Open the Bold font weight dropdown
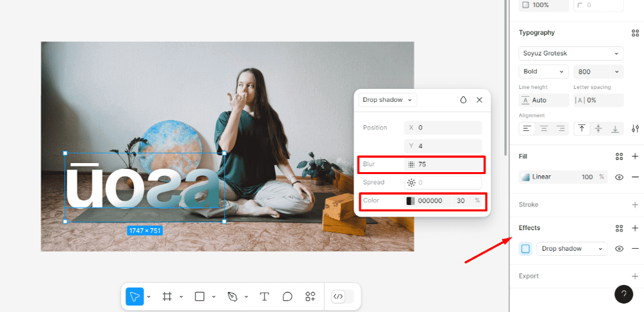 (544, 72)
